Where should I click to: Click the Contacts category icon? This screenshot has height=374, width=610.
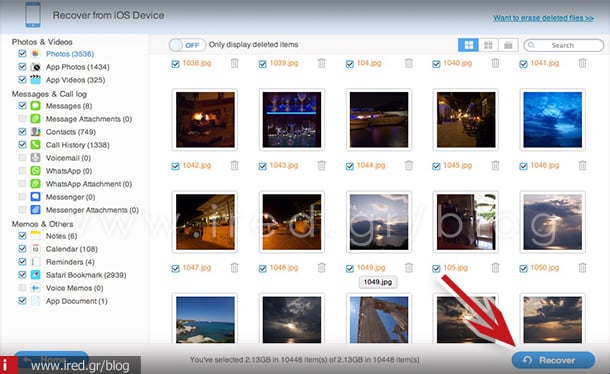[x=35, y=132]
